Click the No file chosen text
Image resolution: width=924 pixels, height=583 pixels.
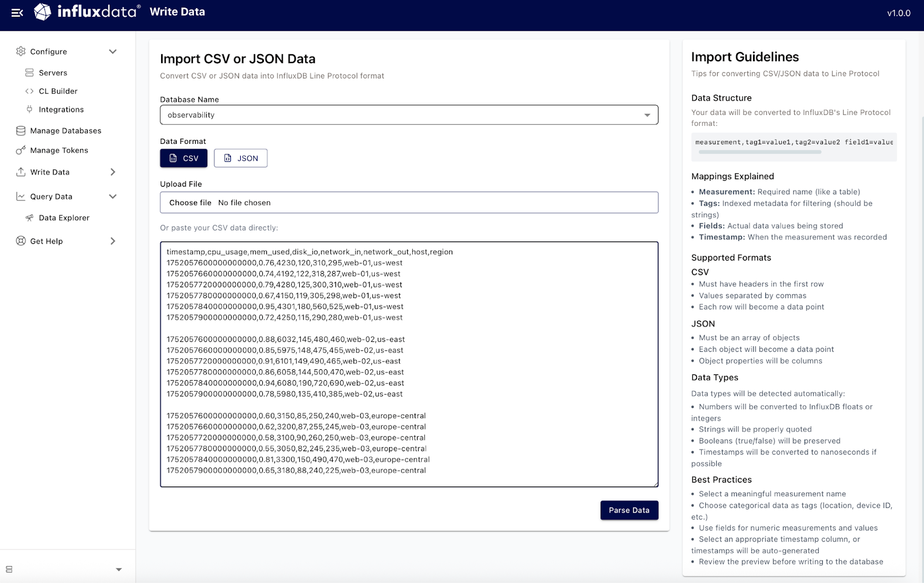point(244,203)
